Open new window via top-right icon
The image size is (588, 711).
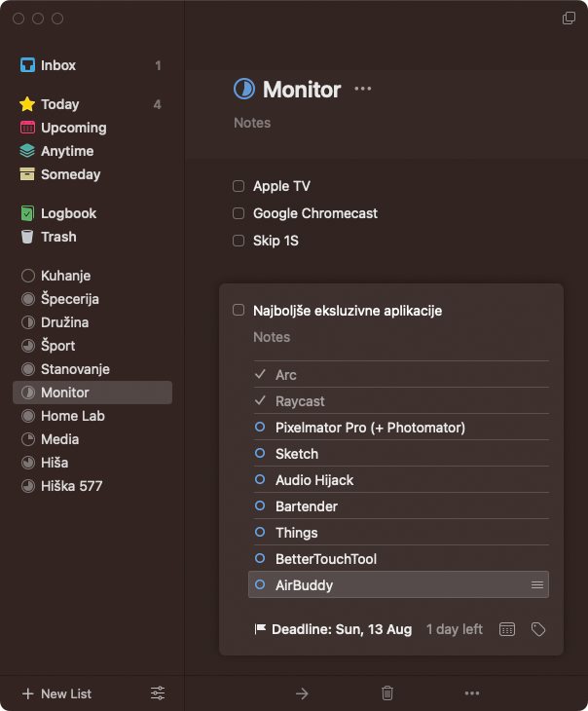pyautogui.click(x=569, y=19)
